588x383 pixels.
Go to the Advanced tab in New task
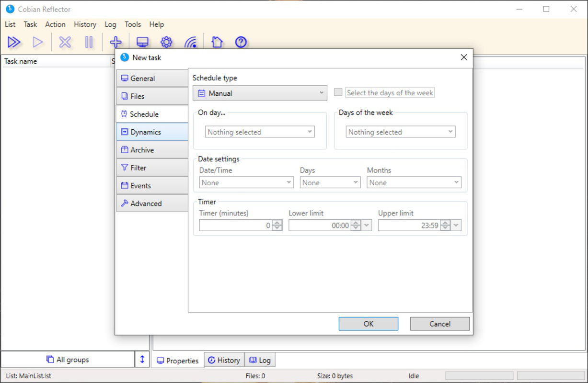152,203
